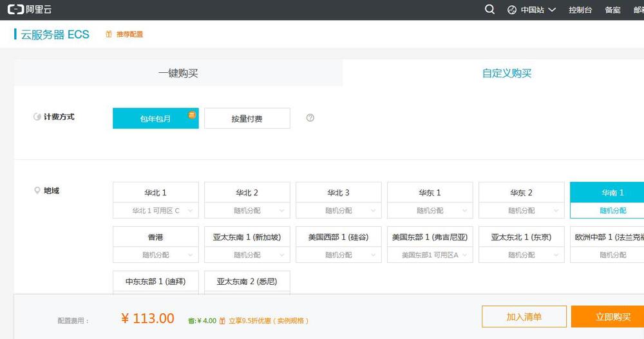Viewport: 644px width, 339px height.
Task: Select 欧洲中部 1 (法兰克福) region
Action: [607, 237]
